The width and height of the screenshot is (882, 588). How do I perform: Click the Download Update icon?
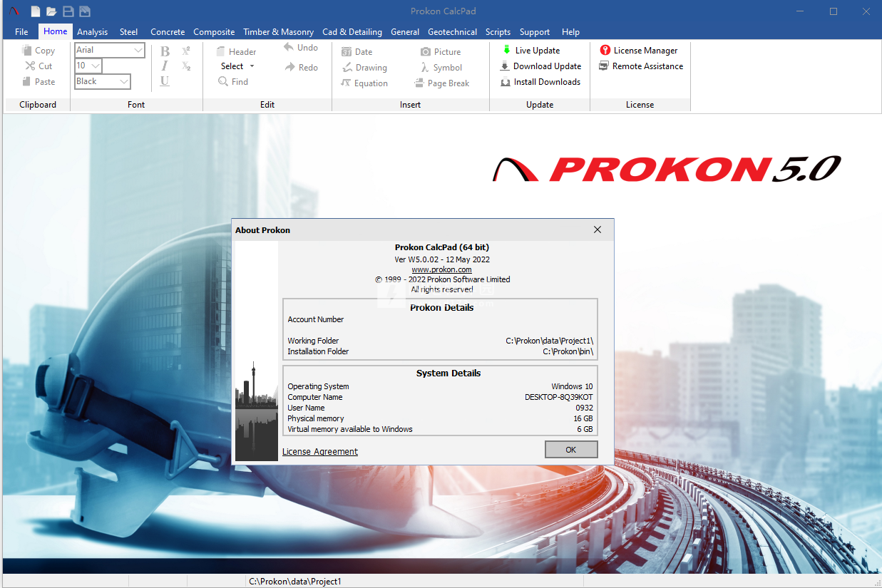(506, 66)
